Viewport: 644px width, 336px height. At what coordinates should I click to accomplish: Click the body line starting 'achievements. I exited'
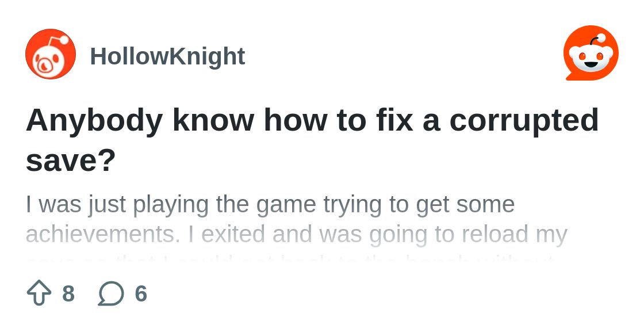tap(297, 234)
